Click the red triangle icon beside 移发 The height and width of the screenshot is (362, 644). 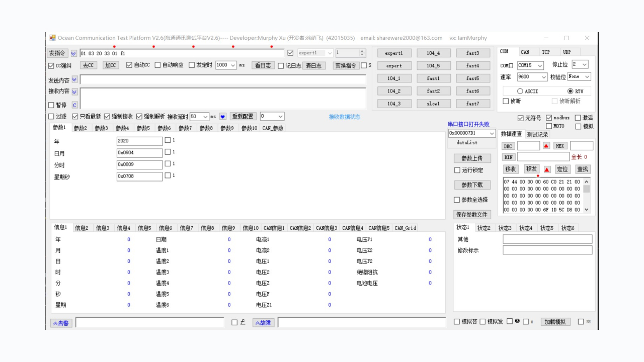[x=547, y=169]
